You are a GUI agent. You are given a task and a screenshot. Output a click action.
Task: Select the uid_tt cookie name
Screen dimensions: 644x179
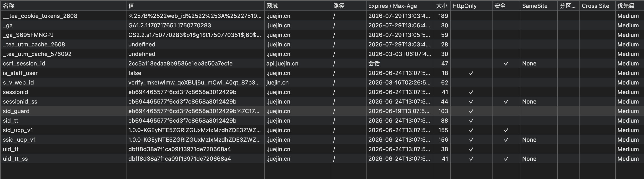11,149
